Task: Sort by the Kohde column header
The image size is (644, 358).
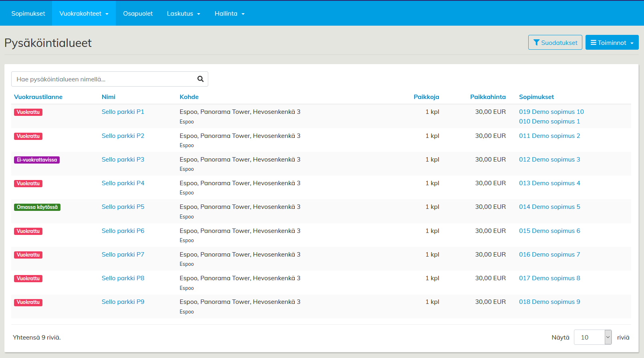Action: (x=189, y=97)
